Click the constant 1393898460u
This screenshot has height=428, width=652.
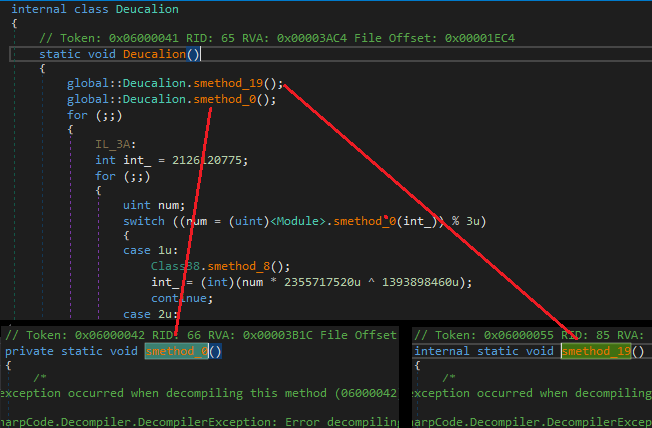tap(420, 282)
